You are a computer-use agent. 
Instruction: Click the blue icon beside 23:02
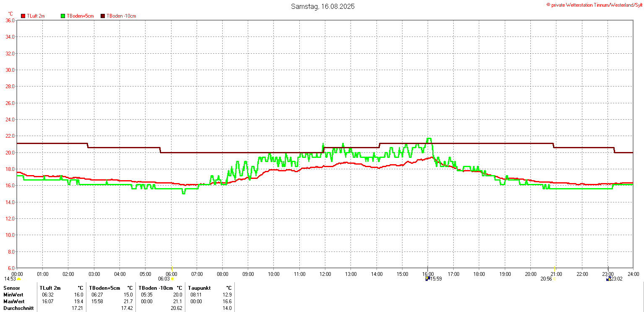(x=608, y=279)
